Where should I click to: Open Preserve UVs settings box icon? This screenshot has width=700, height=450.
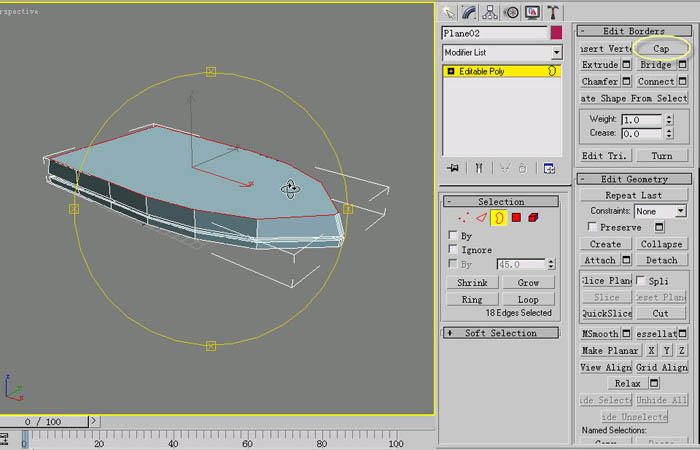coord(659,227)
